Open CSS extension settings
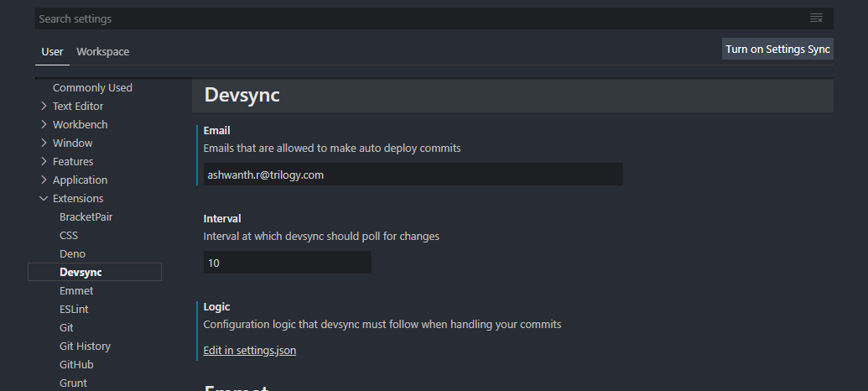 (x=69, y=236)
